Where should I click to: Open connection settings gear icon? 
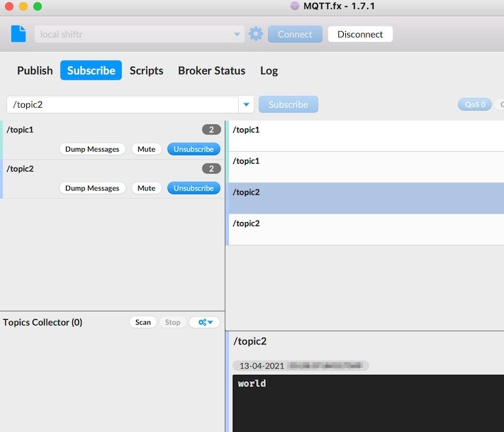[x=256, y=34]
